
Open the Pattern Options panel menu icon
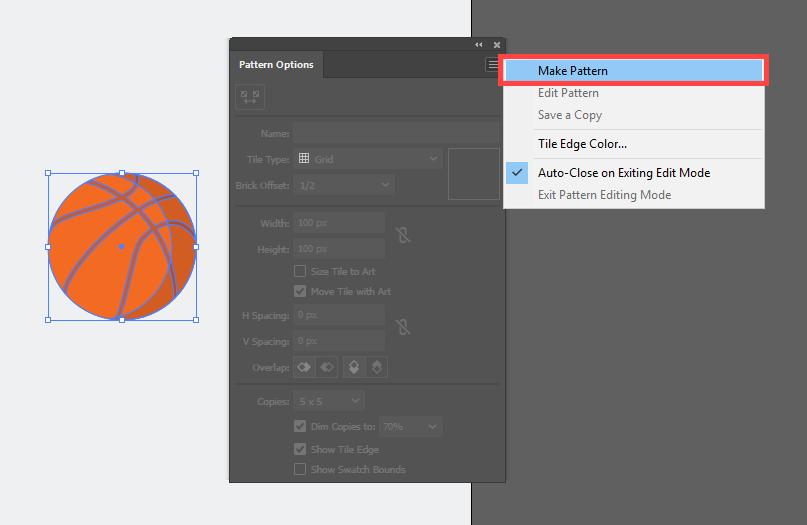tap(492, 65)
